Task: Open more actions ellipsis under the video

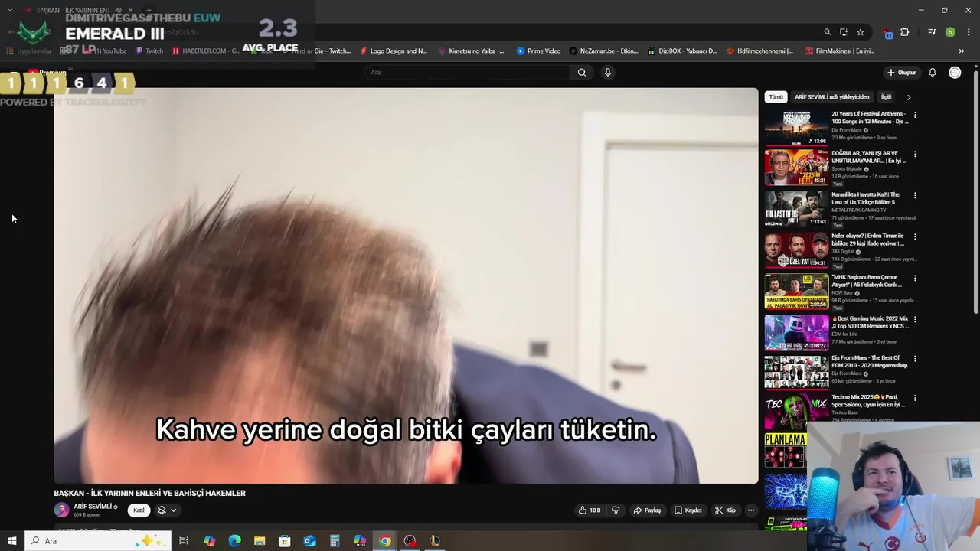Action: [x=751, y=510]
